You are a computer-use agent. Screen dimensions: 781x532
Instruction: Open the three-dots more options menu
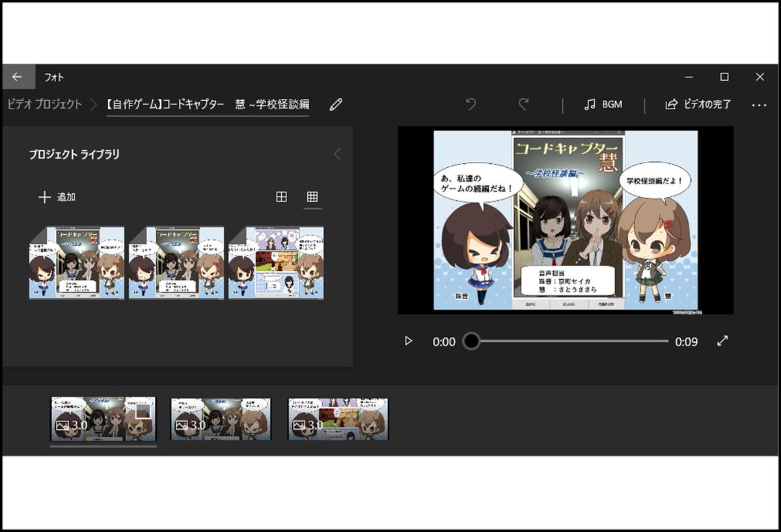(x=759, y=105)
